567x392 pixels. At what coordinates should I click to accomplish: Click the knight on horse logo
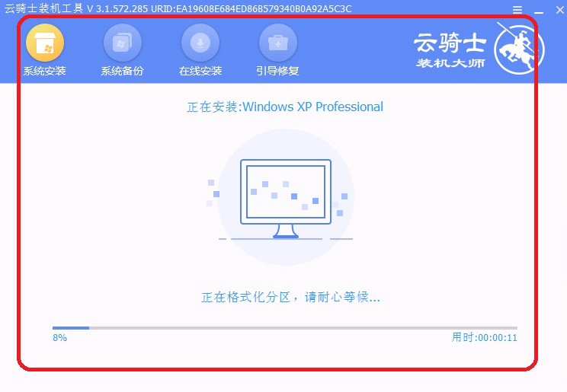tap(519, 48)
